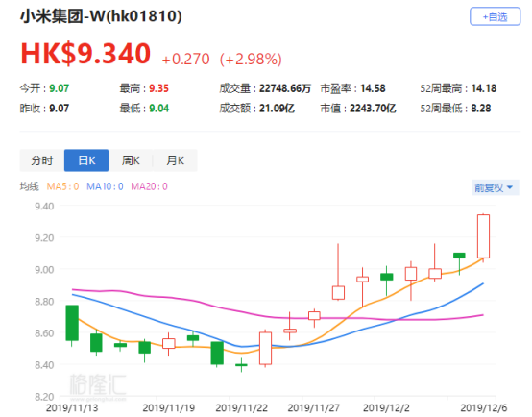Select the 日K daily candlestick tab
532x417 pixels.
pyautogui.click(x=86, y=160)
